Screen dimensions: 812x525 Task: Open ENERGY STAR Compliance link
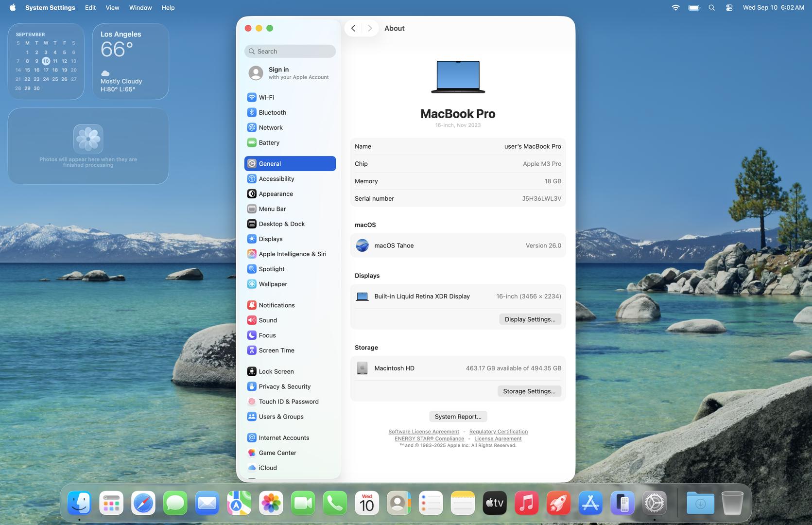(429, 438)
